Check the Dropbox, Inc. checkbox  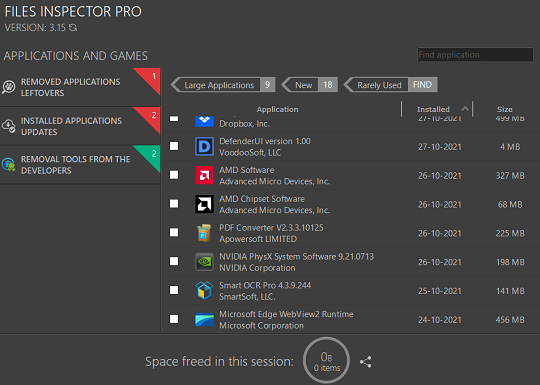click(x=174, y=118)
